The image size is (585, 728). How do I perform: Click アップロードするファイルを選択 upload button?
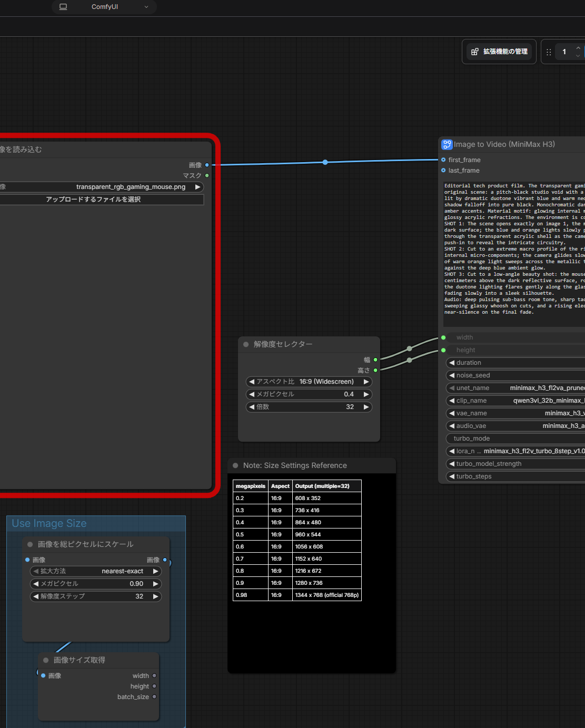click(102, 200)
